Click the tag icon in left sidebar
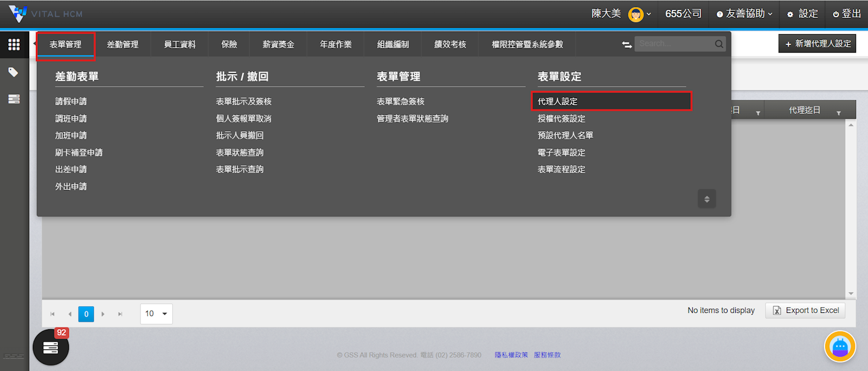This screenshot has width=868, height=371. 14,72
